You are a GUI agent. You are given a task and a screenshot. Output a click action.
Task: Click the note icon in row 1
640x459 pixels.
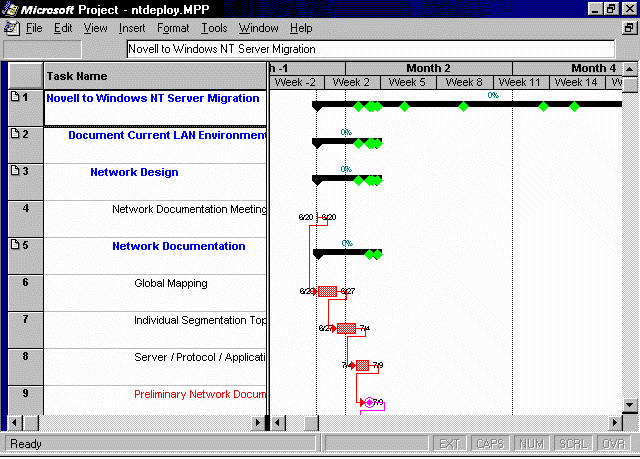click(15, 98)
